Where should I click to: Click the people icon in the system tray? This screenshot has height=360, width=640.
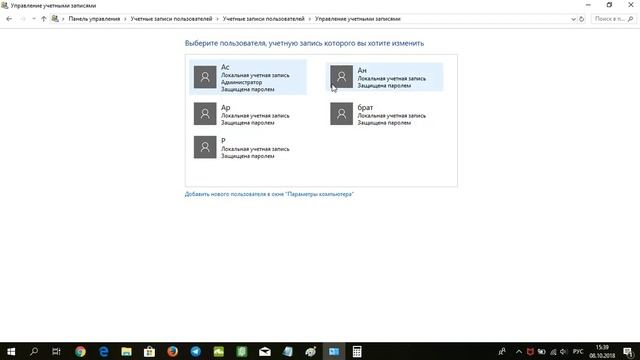tap(502, 351)
